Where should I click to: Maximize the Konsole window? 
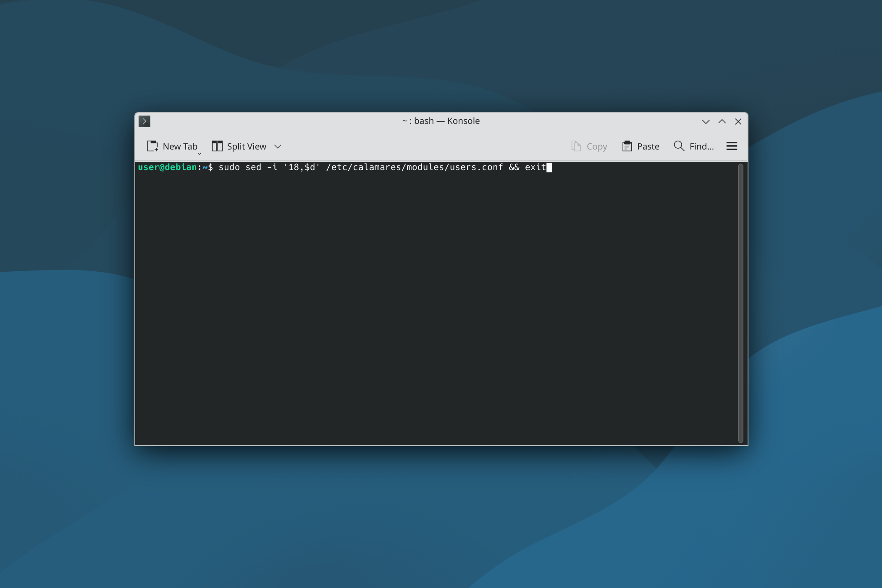722,121
